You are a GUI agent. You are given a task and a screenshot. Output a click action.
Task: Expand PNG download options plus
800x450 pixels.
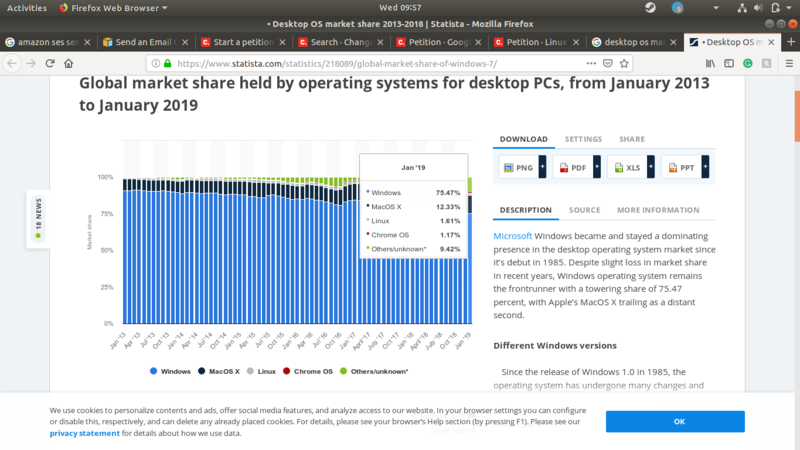pos(542,167)
